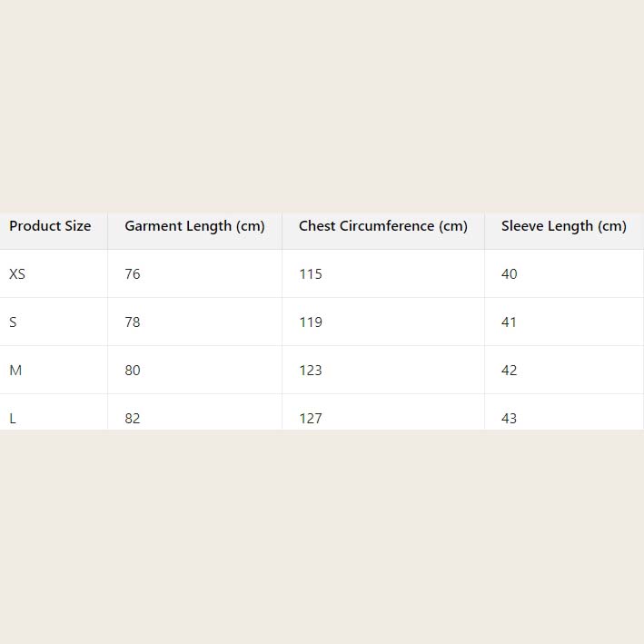The height and width of the screenshot is (644, 644).
Task: Click garment length value 76
Action: [133, 274]
